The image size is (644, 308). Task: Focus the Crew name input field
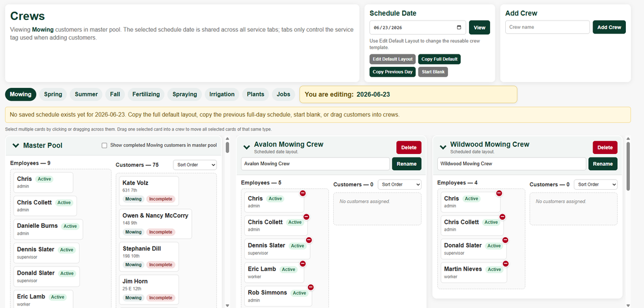[x=547, y=27]
